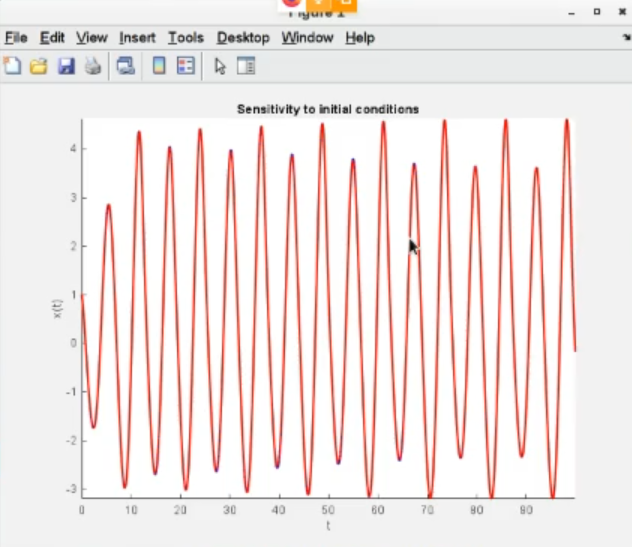Save the figure with the floppy disk icon

coord(66,67)
